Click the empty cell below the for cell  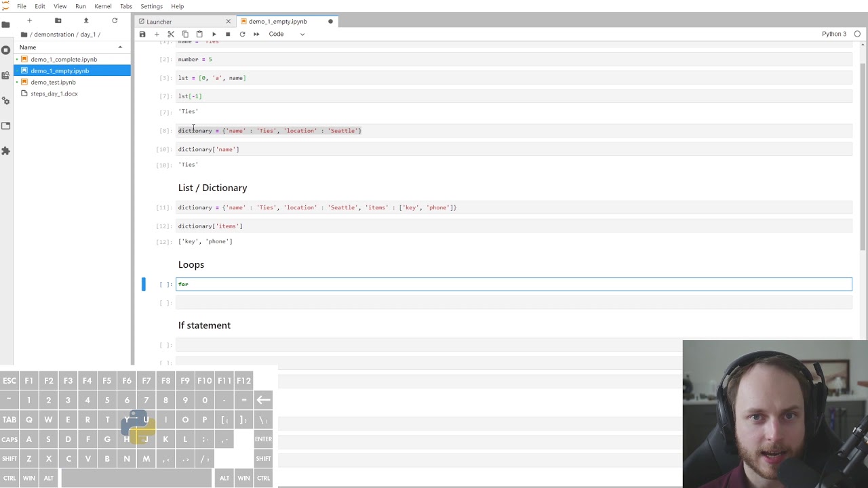click(514, 302)
